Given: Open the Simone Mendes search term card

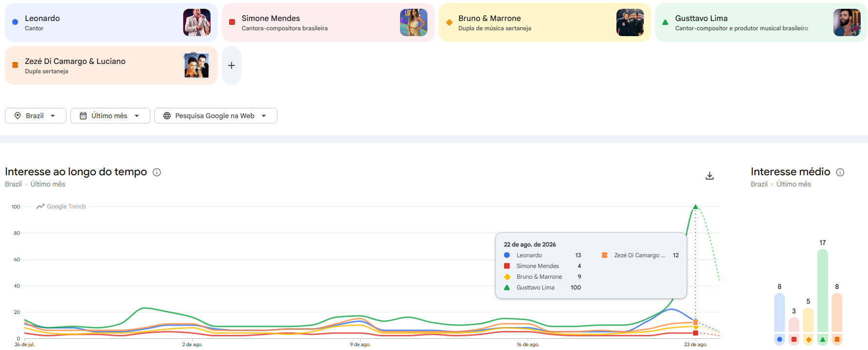Looking at the screenshot, I should [x=328, y=22].
